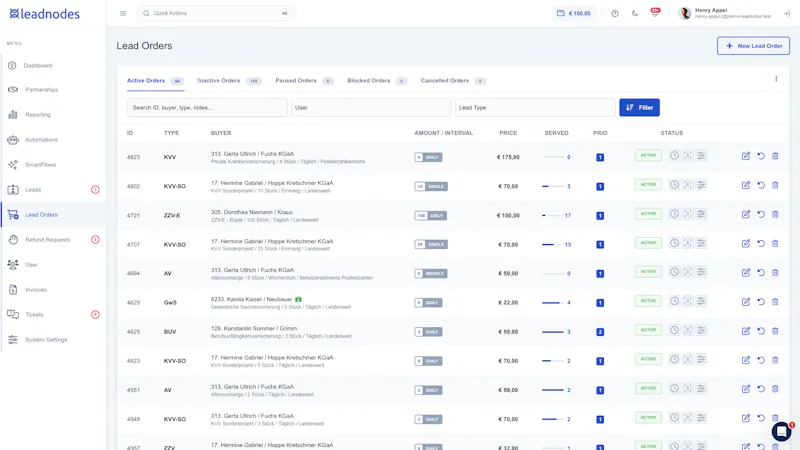Click the User sidebar icon
Screen dimensions: 800x450
pos(13,265)
